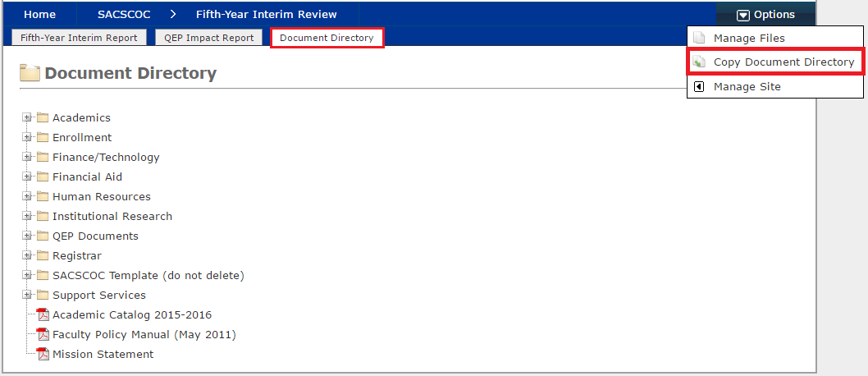Select the Document Directory tab
The width and height of the screenshot is (868, 376).
coord(327,38)
